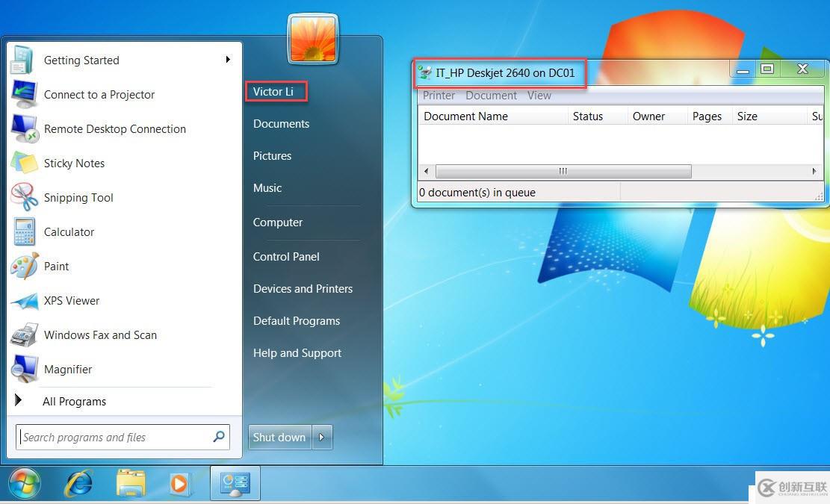Click the horizontal scrollbar right arrow

click(814, 171)
